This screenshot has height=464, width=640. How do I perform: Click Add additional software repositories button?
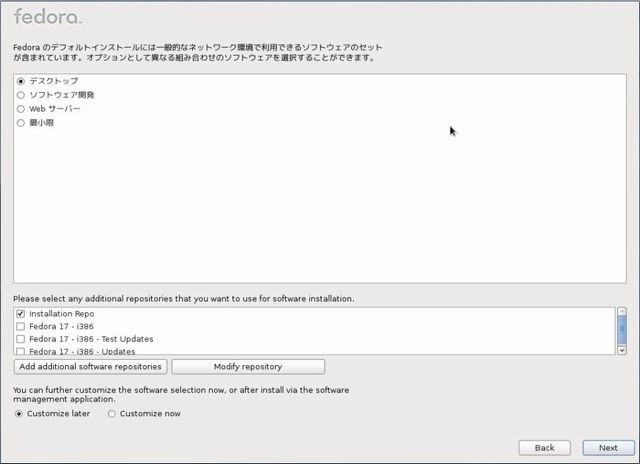(x=91, y=366)
